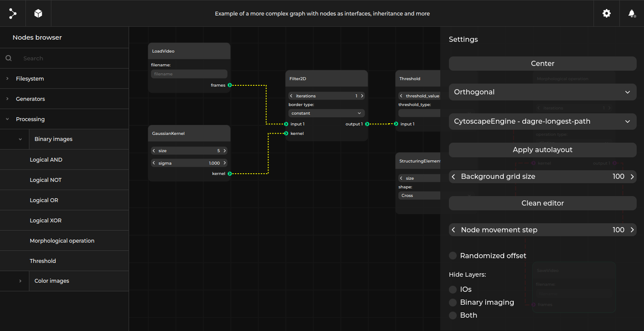This screenshot has width=644, height=331.
Task: Click the search magnifier icon in Nodes browser
Action: (x=9, y=58)
